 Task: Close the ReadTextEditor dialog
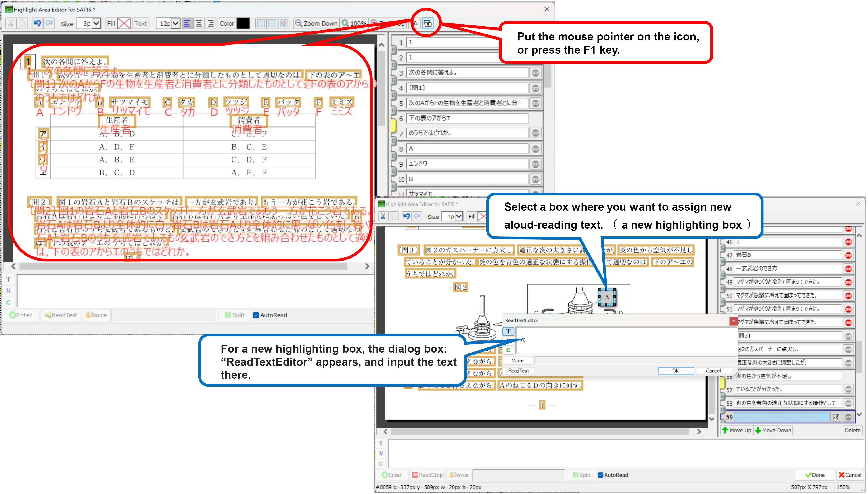coord(734,321)
